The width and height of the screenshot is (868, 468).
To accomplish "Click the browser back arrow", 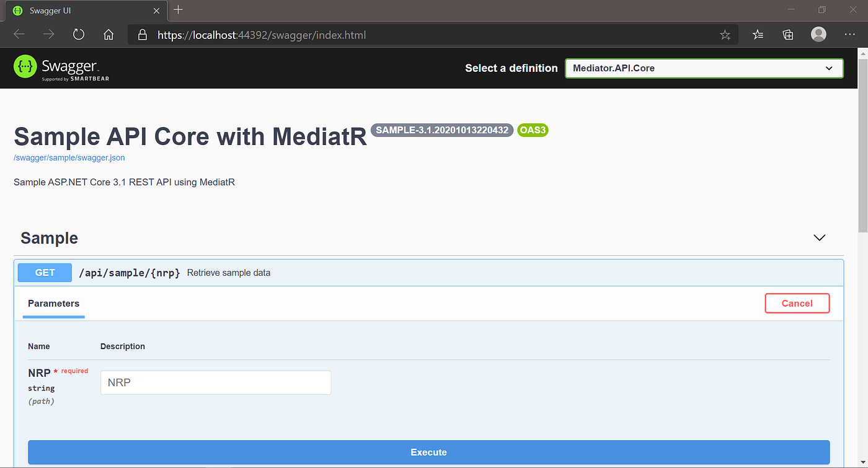I will click(x=19, y=34).
